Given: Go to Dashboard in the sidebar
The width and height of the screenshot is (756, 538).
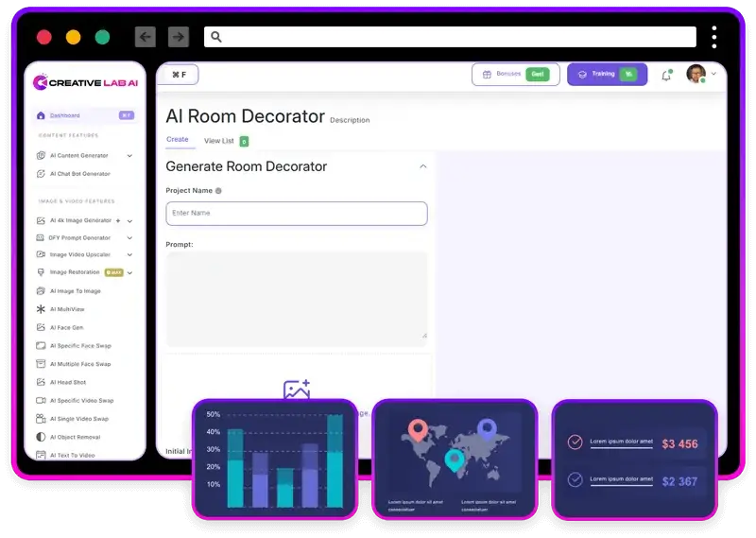Looking at the screenshot, I should coord(64,115).
